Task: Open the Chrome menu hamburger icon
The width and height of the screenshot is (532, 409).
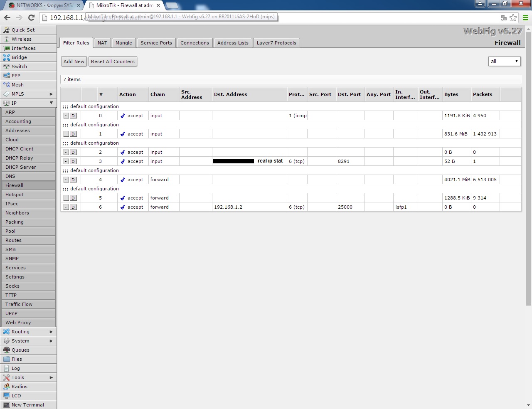Action: (525, 17)
